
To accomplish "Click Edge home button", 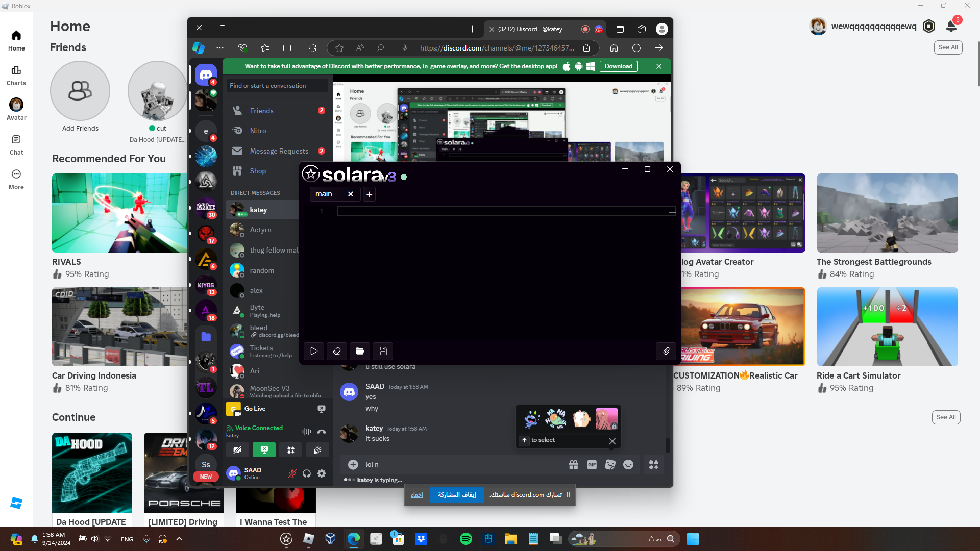I will click(x=614, y=48).
